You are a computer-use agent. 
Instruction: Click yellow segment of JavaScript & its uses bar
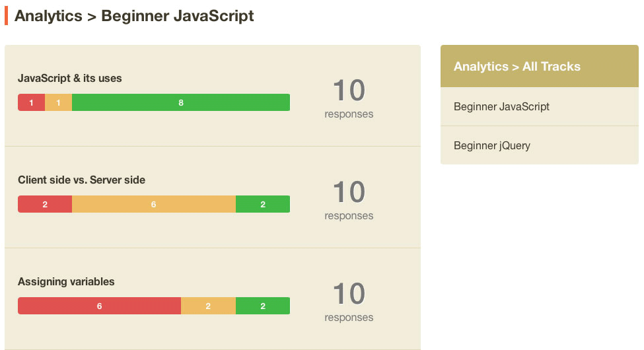coord(58,102)
